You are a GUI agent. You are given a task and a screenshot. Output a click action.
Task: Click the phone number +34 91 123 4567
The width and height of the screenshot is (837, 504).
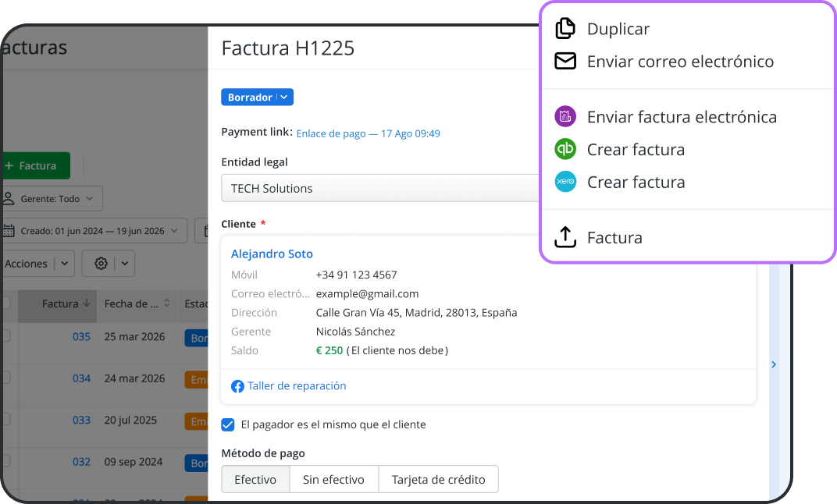click(356, 275)
